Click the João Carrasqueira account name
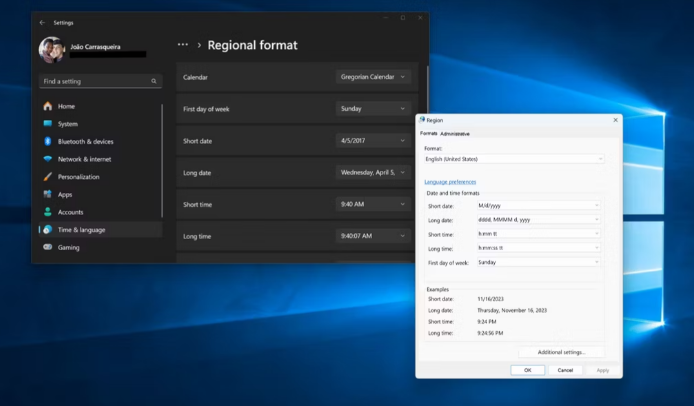694x406 pixels. pos(95,46)
